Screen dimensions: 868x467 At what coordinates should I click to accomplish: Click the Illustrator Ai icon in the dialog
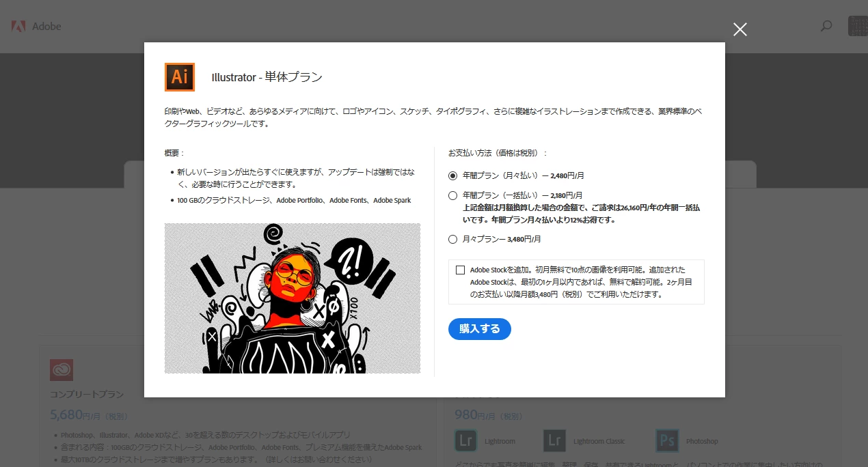(180, 77)
